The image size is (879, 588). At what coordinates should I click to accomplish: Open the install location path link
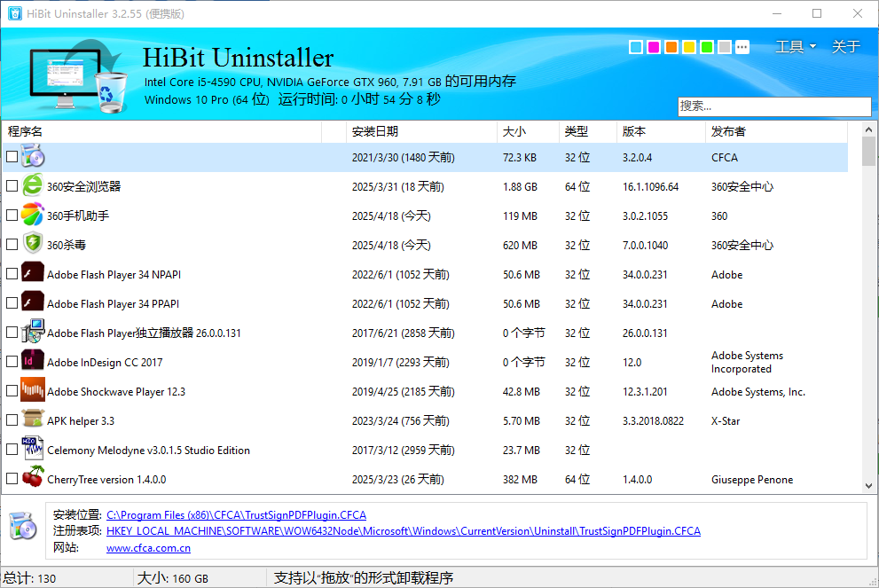click(x=236, y=514)
